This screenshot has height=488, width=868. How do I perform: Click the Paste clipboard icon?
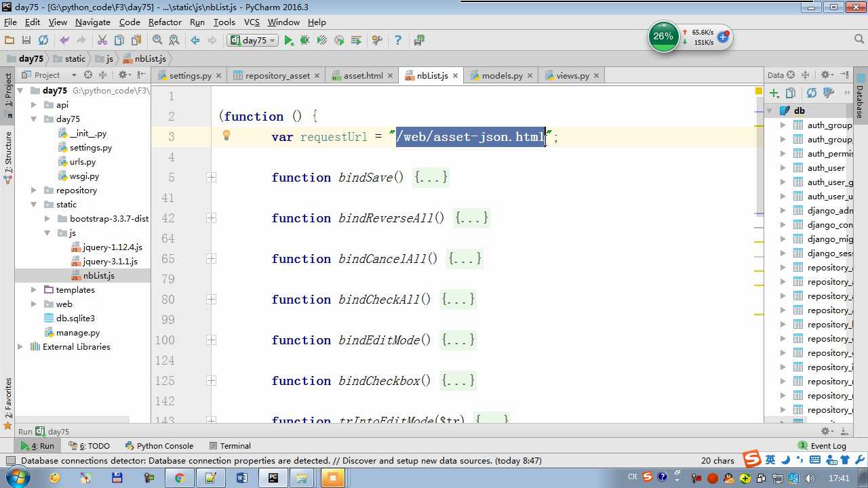coord(136,41)
